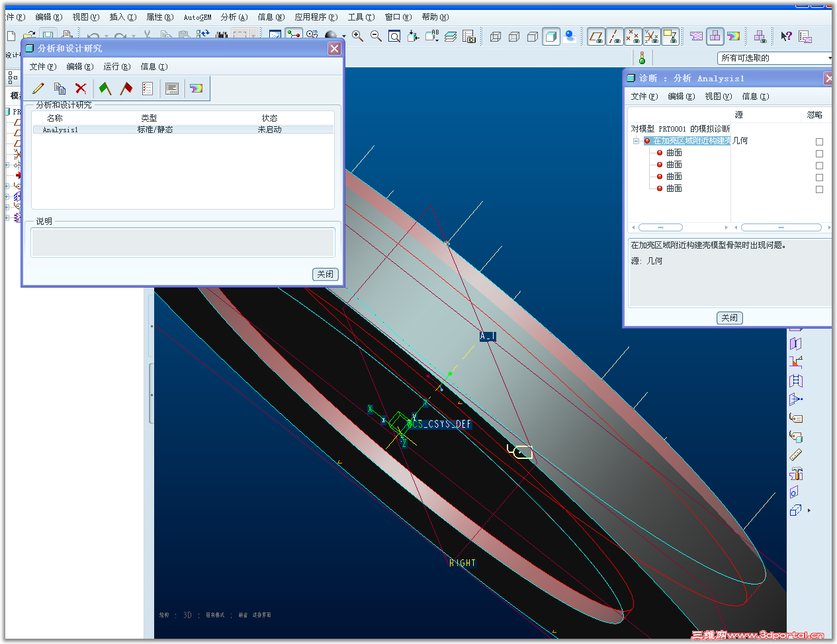Viewport: 837px width, 644px height.
Task: Check ignore box for the first 曲面 row
Action: pyautogui.click(x=819, y=153)
